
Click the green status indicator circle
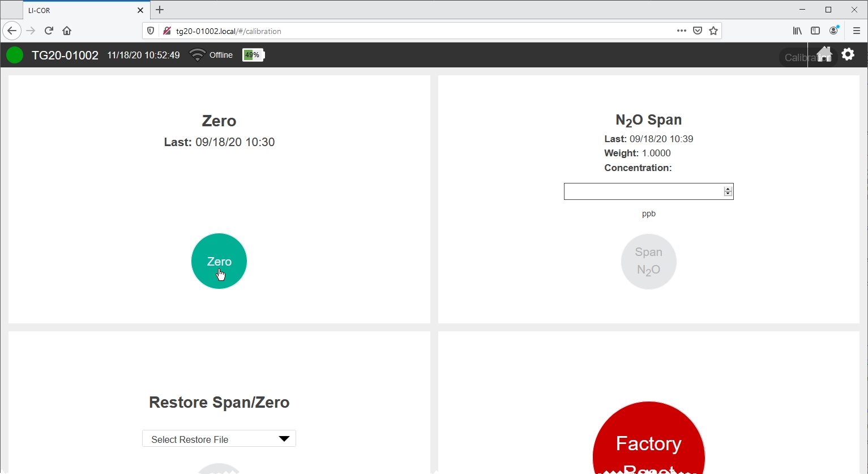[15, 55]
